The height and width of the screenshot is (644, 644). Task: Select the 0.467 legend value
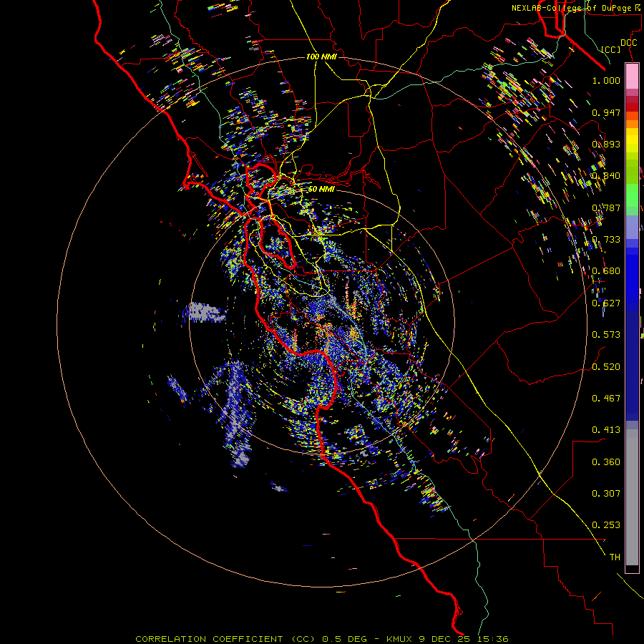pos(606,399)
